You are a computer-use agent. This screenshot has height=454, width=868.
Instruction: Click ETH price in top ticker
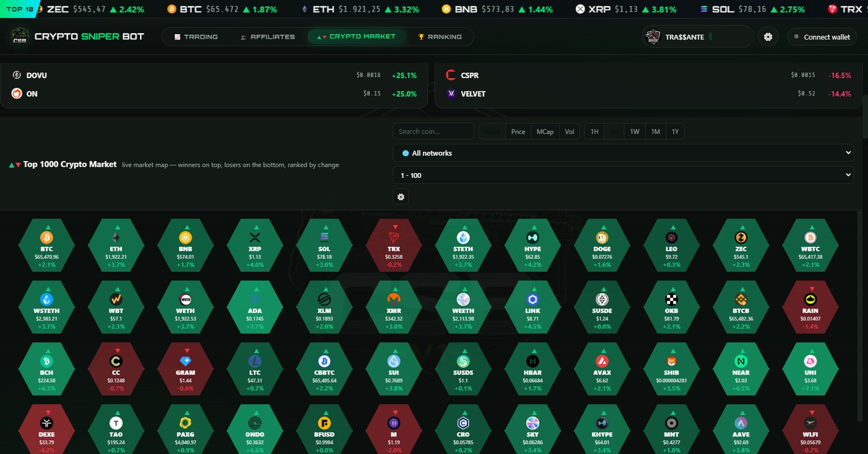[x=359, y=9]
